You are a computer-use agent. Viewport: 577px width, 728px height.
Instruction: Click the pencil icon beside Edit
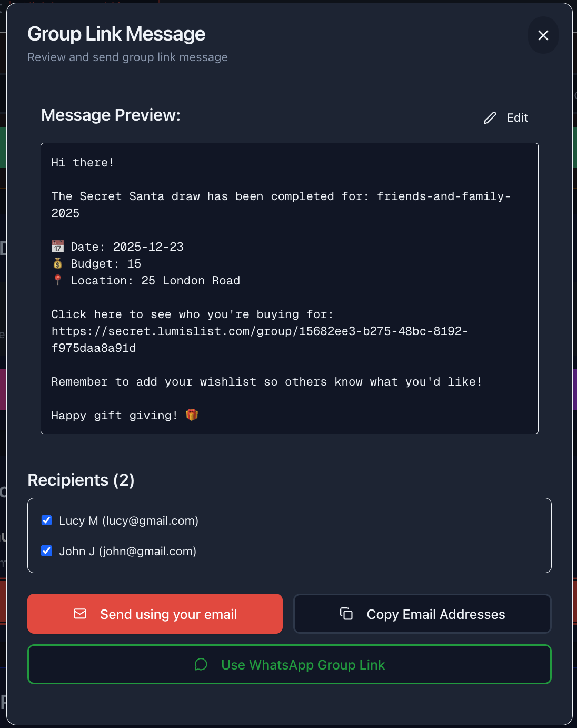pos(490,118)
